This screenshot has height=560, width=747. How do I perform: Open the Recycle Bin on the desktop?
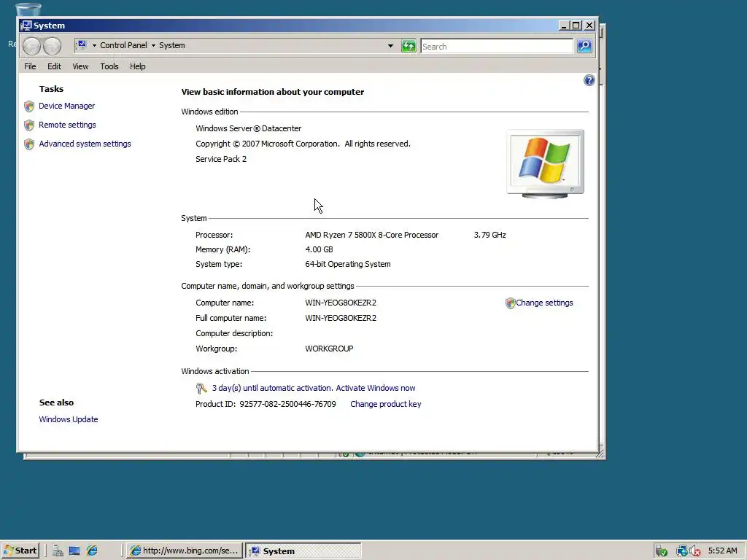[x=28, y=9]
